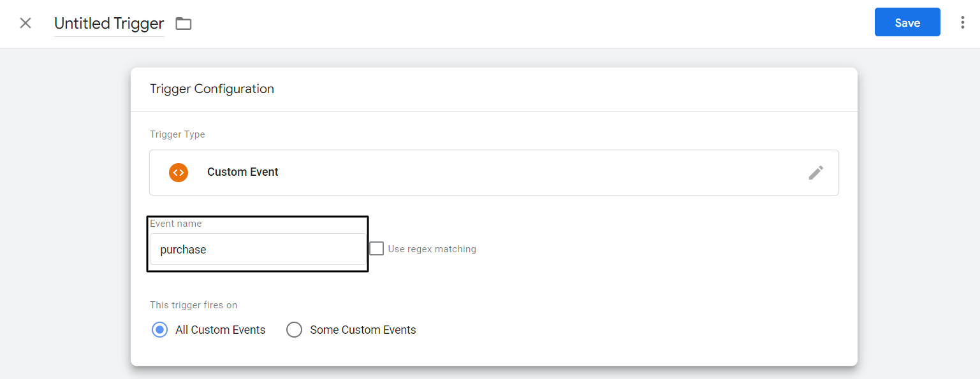Click Untitled Trigger to rename it
Screen dimensions: 980x379
tap(108, 23)
